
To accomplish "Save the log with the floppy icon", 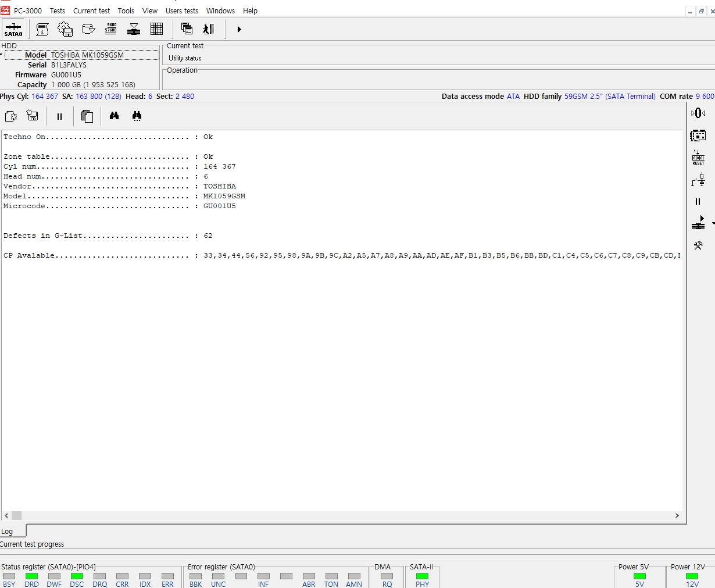I will [33, 116].
